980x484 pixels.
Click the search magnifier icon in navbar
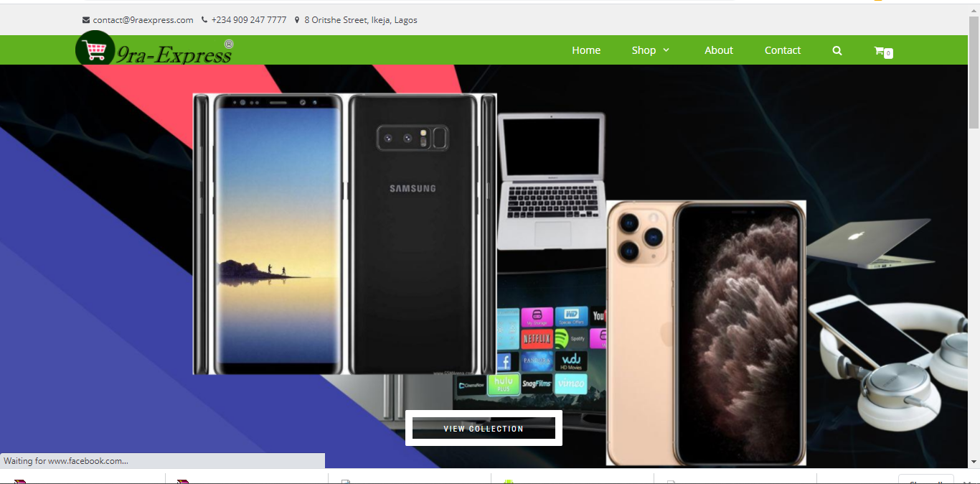[x=837, y=50]
